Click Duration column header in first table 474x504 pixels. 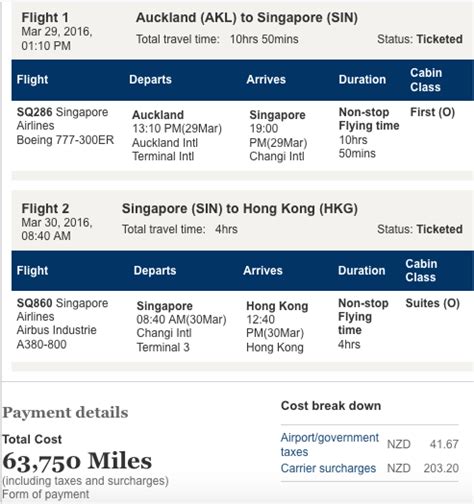pos(362,79)
